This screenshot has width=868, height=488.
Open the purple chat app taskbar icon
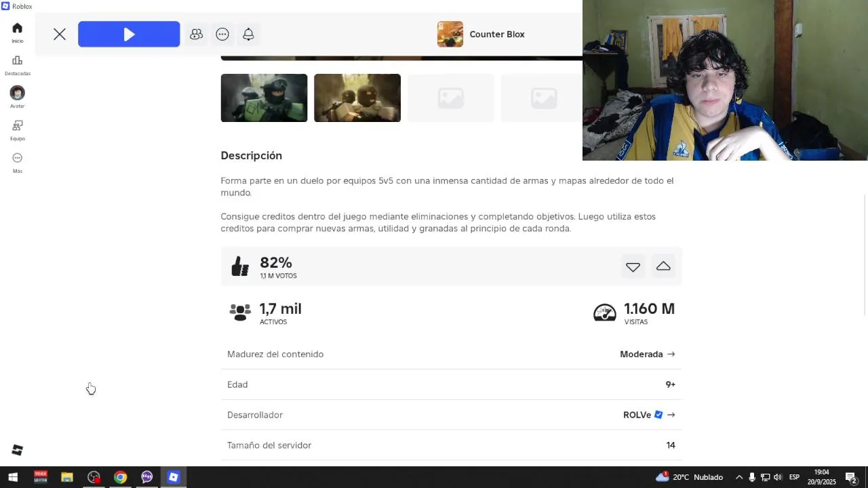[x=146, y=477]
